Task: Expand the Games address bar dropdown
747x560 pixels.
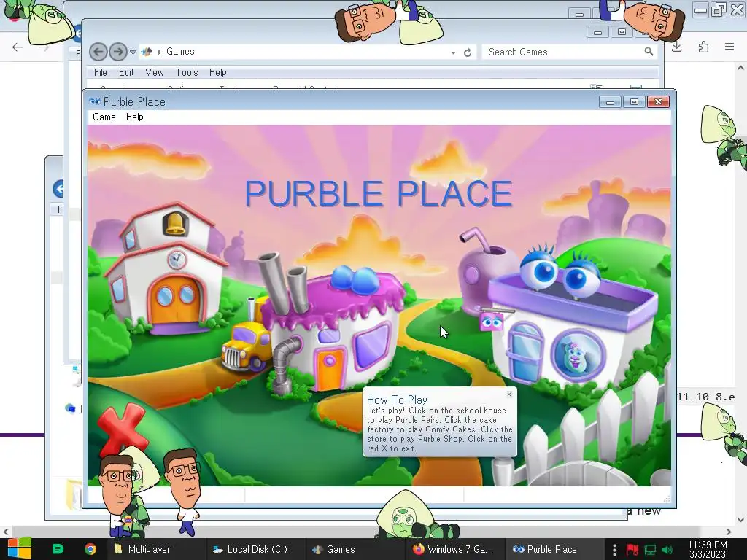Action: pyautogui.click(x=453, y=52)
